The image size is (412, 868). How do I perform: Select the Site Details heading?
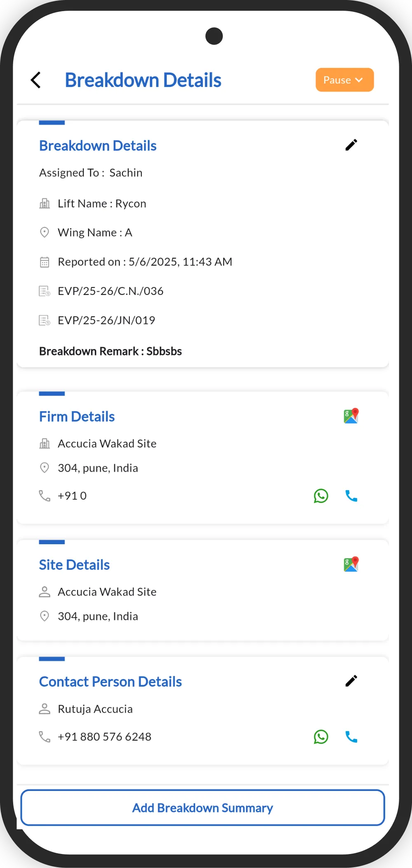[74, 564]
